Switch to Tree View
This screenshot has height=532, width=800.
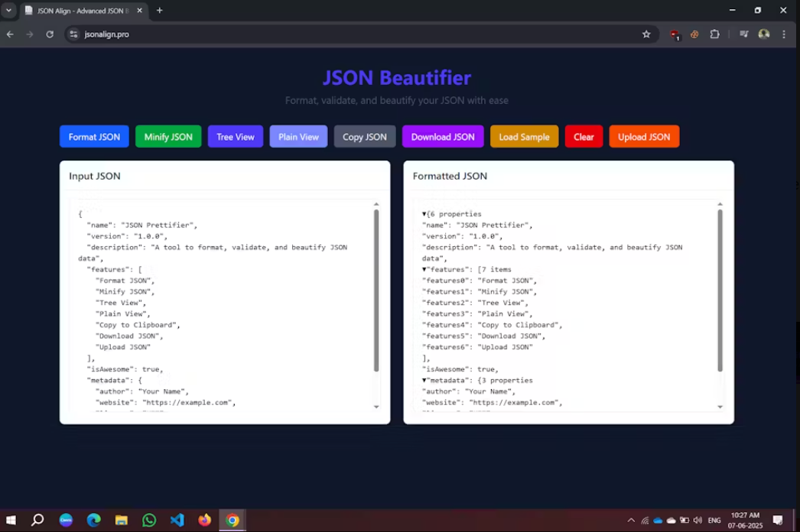coord(236,137)
